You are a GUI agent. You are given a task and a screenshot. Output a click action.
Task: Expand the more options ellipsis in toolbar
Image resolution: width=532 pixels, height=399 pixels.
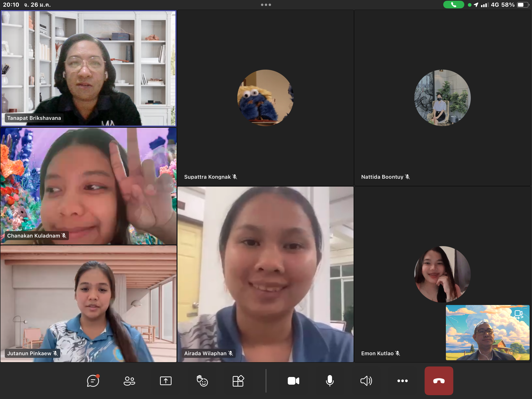[x=402, y=381]
